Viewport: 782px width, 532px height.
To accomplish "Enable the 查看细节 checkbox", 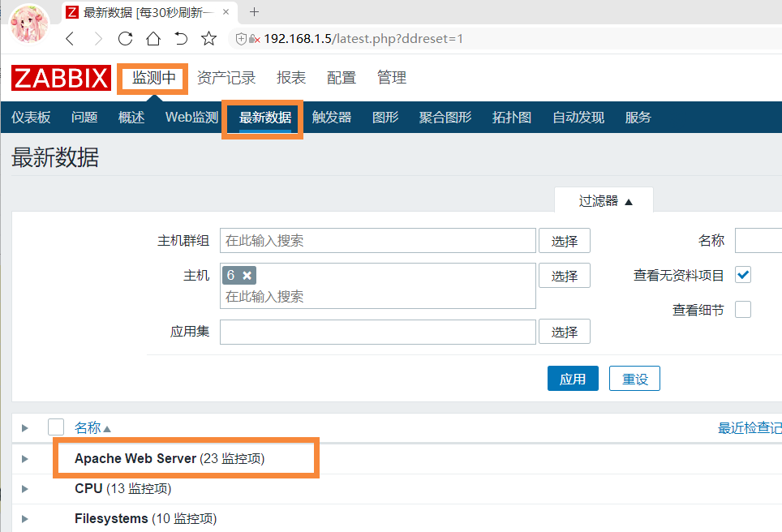I will [743, 309].
